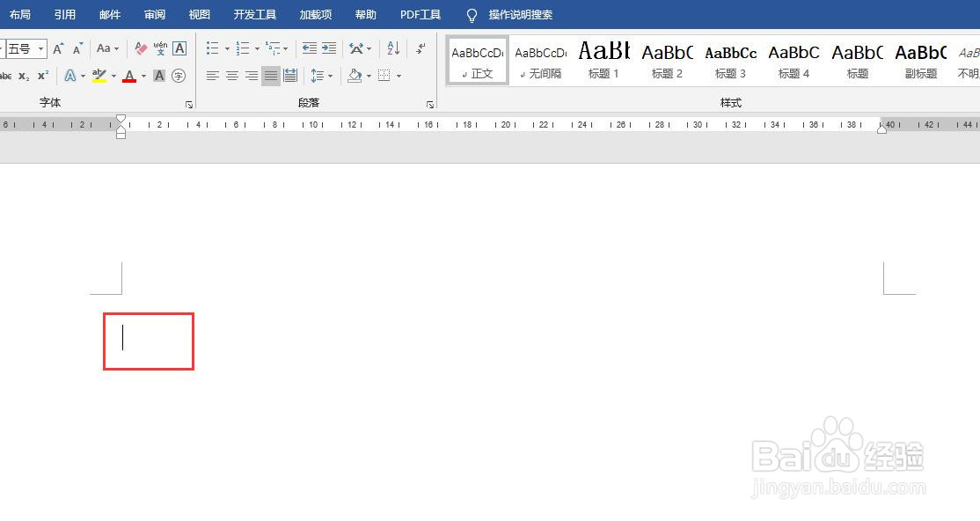Apply character shading icon
Image resolution: width=980 pixels, height=521 pixels.
click(x=159, y=76)
